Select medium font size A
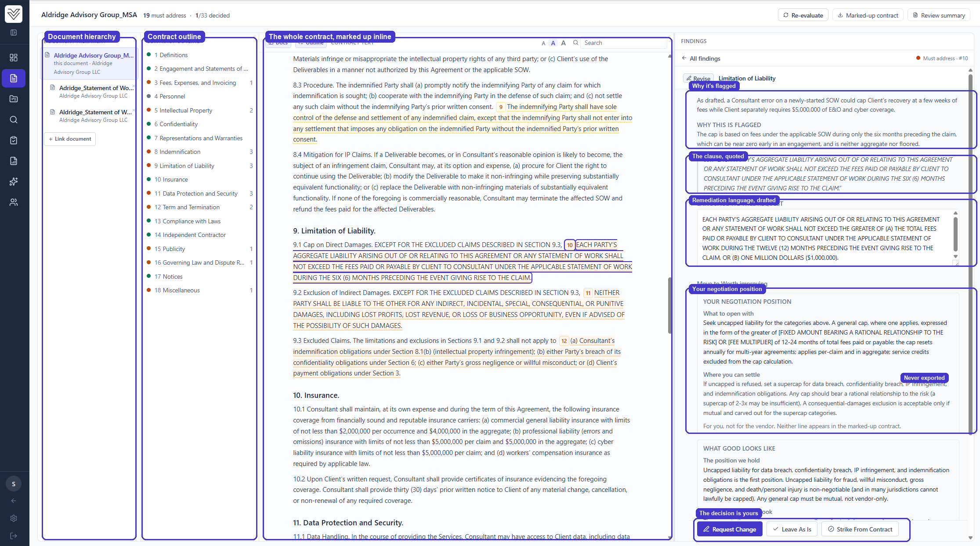This screenshot has width=980, height=546. point(553,43)
